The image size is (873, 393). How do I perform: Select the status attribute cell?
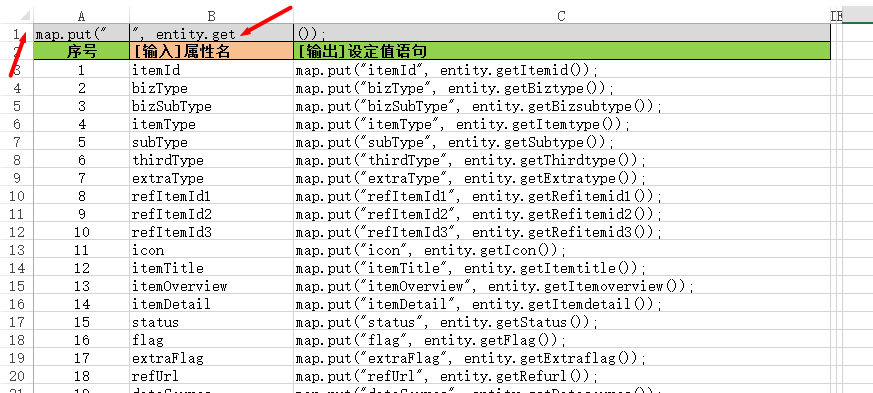(x=212, y=322)
